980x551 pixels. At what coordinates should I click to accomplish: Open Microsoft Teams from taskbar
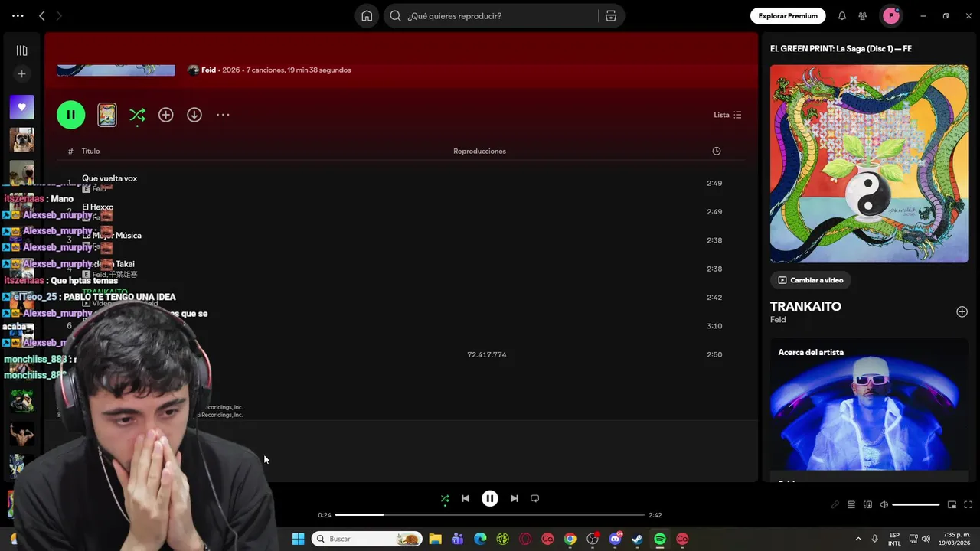pyautogui.click(x=457, y=539)
